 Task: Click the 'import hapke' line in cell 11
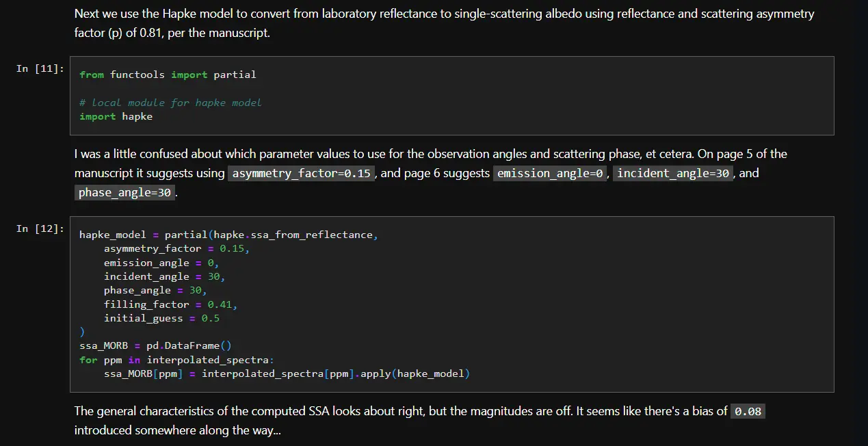coord(116,116)
